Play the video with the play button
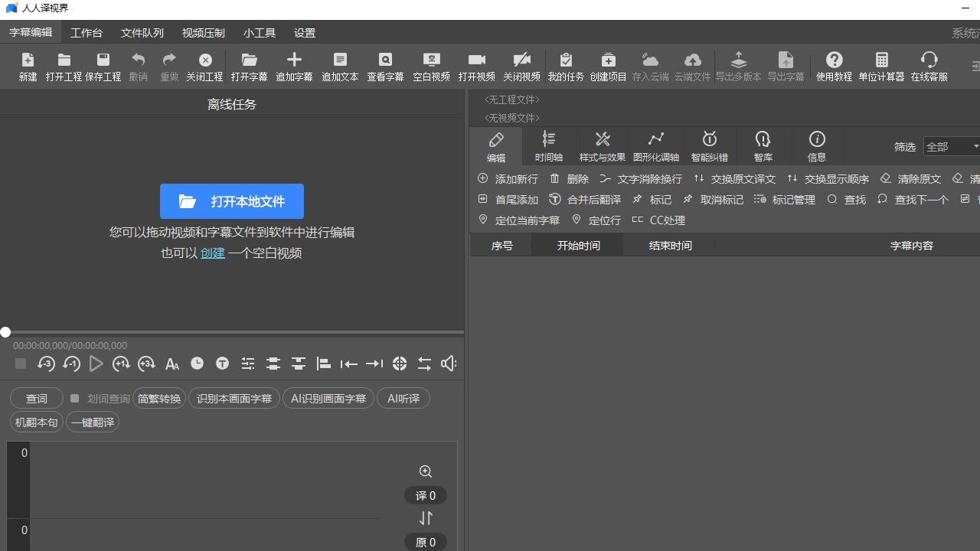Image resolution: width=980 pixels, height=551 pixels. point(96,364)
